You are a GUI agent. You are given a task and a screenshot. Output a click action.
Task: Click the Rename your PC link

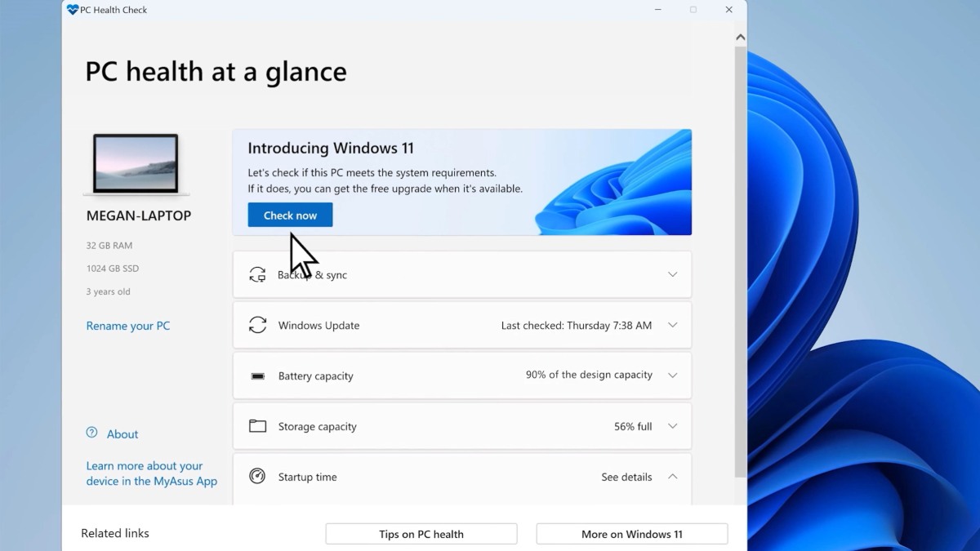(128, 326)
